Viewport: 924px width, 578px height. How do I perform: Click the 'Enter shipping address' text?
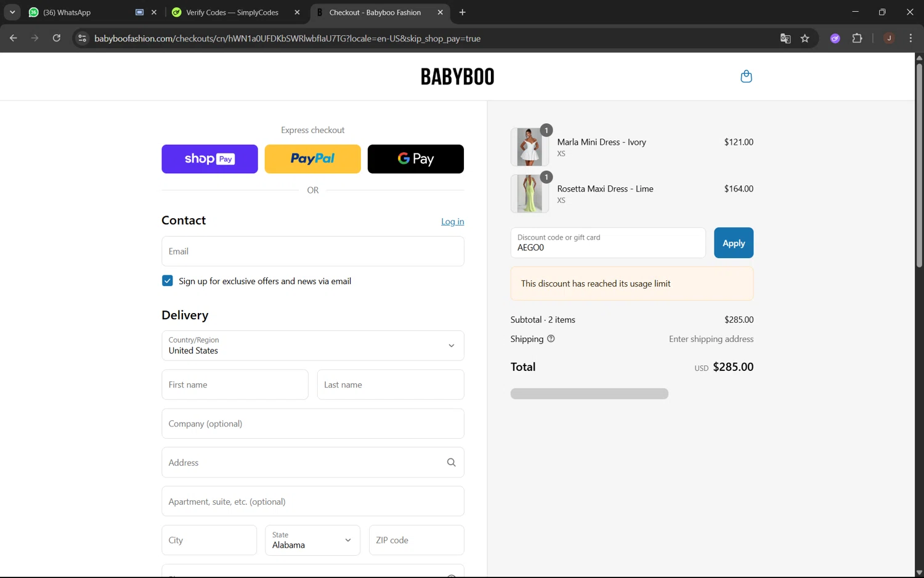coord(711,339)
